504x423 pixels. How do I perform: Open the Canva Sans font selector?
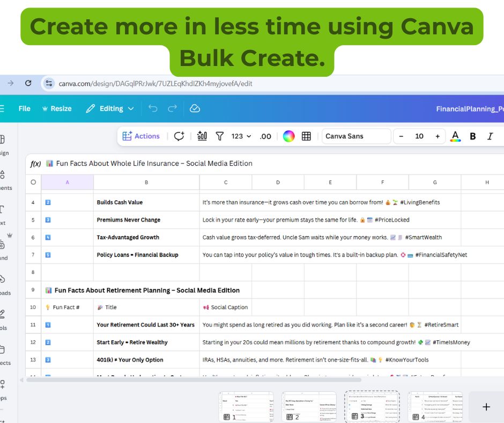[x=357, y=136]
